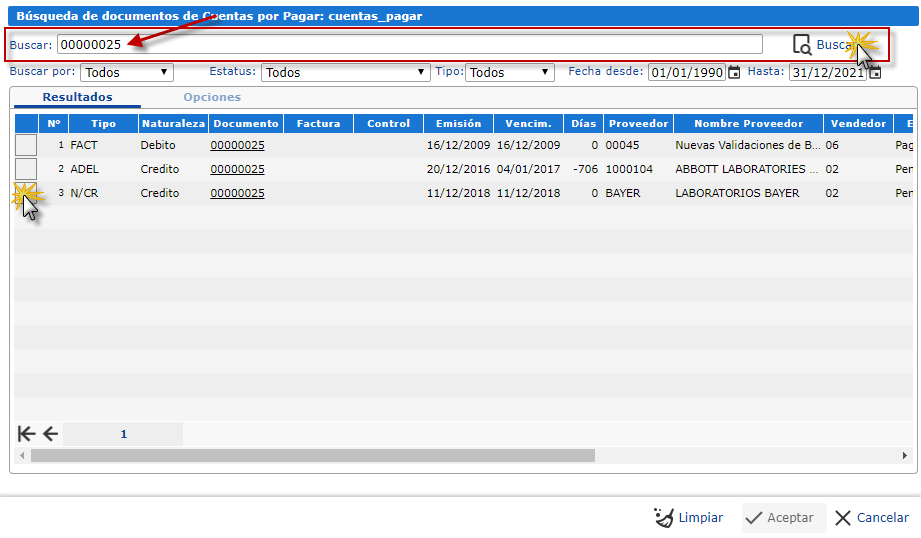The height and width of the screenshot is (538, 921).
Task: Click LABORATORIOS BAYER provider name
Action: tap(737, 193)
